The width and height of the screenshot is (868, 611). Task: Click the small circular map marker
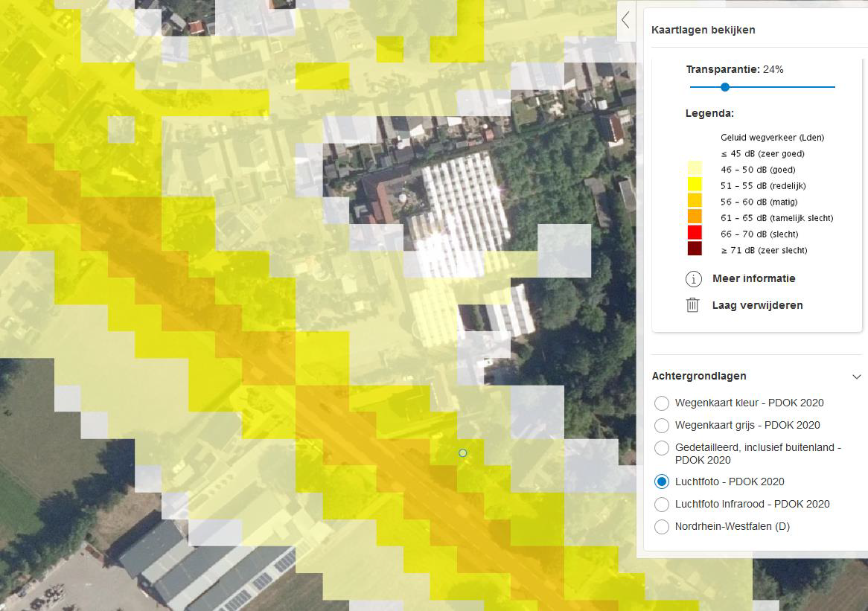tap(463, 452)
